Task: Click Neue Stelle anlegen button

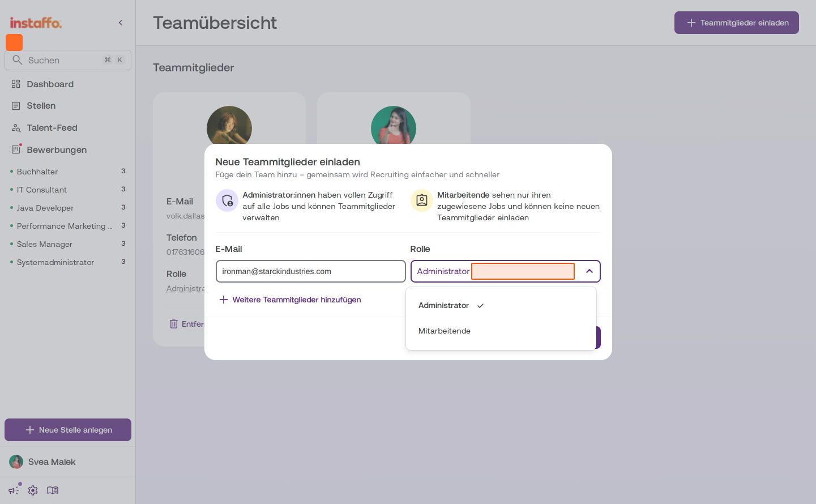Action: tap(68, 430)
